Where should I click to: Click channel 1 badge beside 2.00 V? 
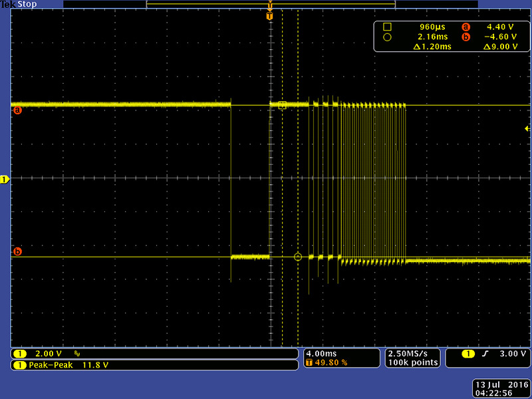coord(21,354)
